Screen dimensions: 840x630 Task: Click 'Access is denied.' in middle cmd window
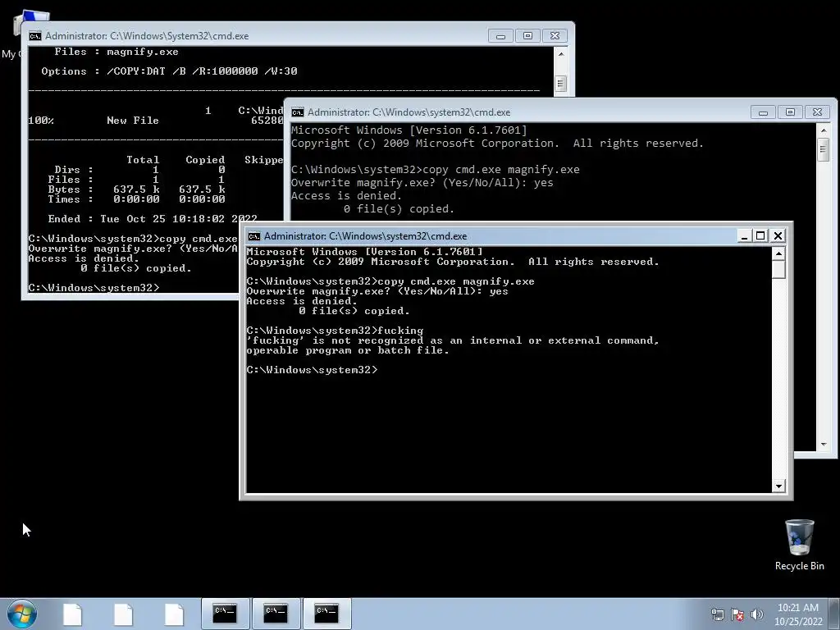coord(346,195)
